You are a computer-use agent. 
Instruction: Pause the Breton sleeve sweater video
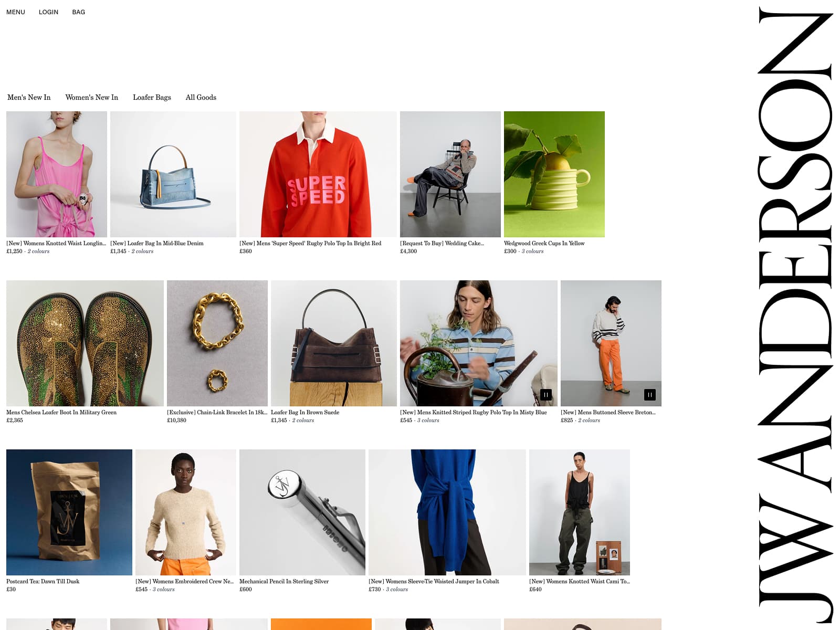pyautogui.click(x=650, y=395)
